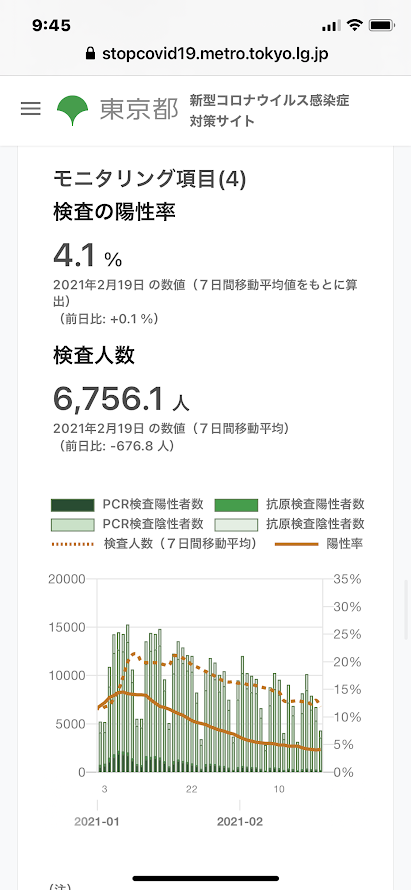The image size is (411, 890).
Task: Toggle PCR検査陽性者数 legend series
Action: [x=127, y=505]
